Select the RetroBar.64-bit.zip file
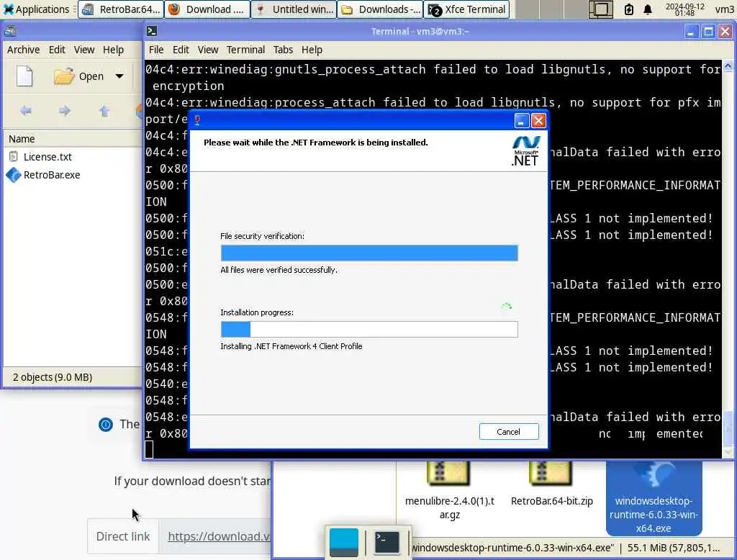The image size is (737, 560). pos(551,485)
